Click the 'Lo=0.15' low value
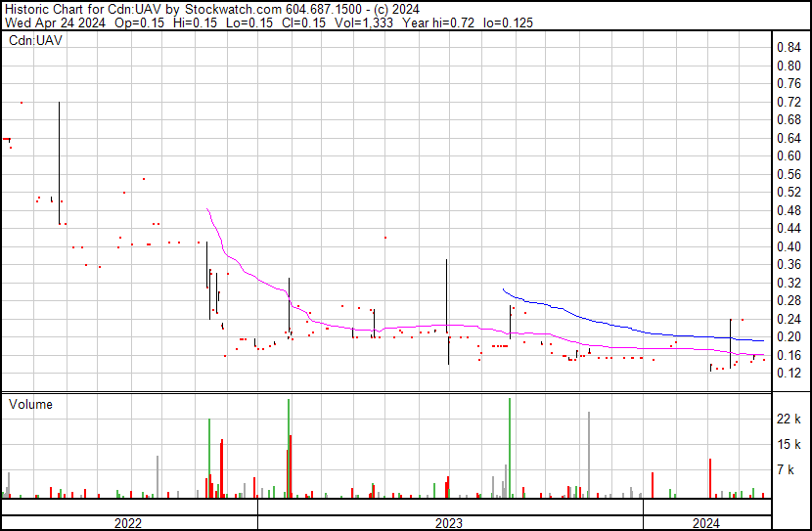Viewport: 812px width, 531px height. 249,22
